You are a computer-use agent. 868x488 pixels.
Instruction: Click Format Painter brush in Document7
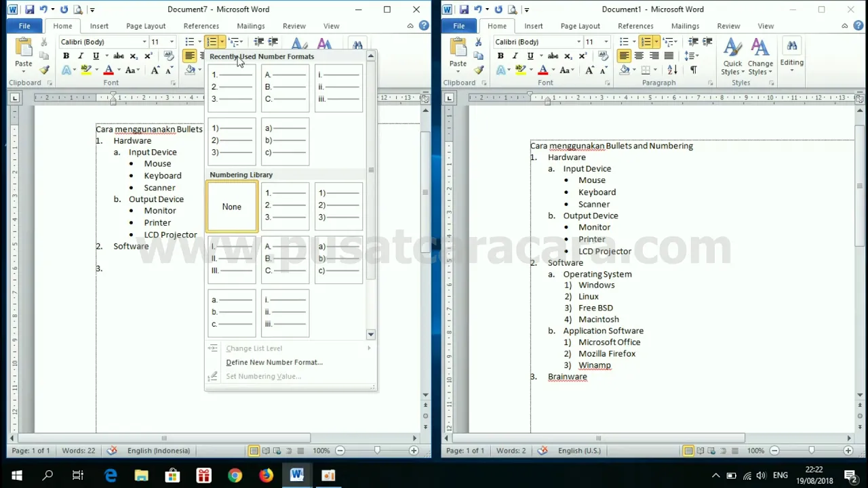45,70
